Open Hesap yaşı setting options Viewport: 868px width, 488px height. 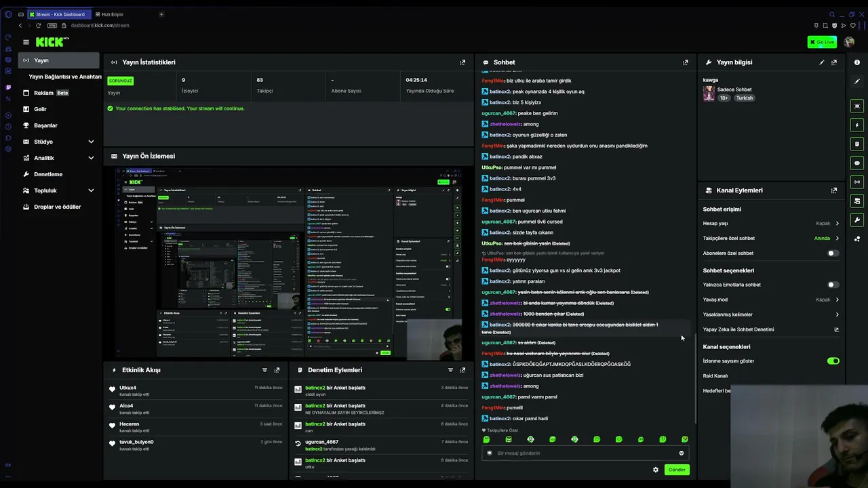771,223
